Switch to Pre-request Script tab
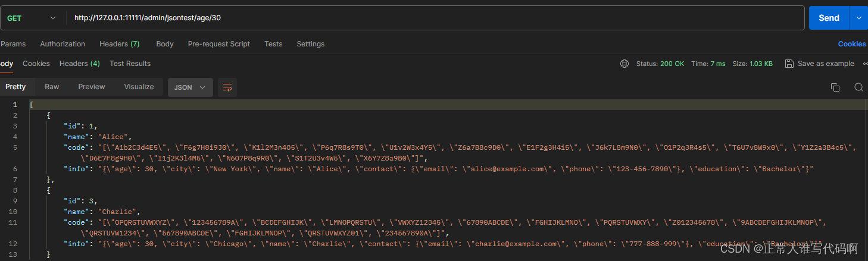The height and width of the screenshot is (261, 868). (218, 44)
